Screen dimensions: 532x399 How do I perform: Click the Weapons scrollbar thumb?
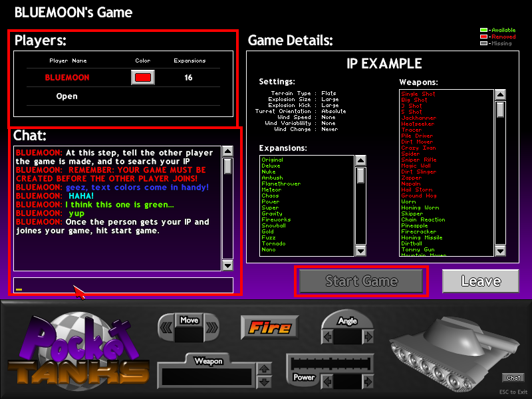click(501, 110)
